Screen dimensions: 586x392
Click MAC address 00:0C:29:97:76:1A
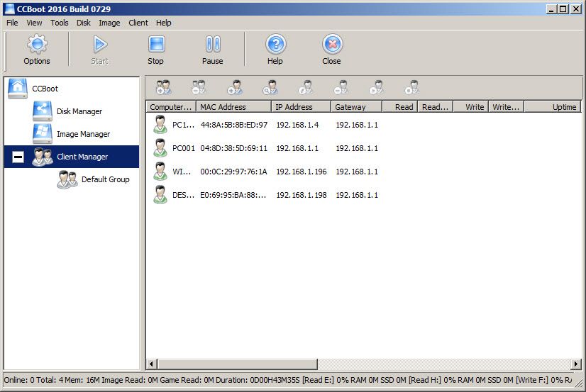pyautogui.click(x=233, y=172)
